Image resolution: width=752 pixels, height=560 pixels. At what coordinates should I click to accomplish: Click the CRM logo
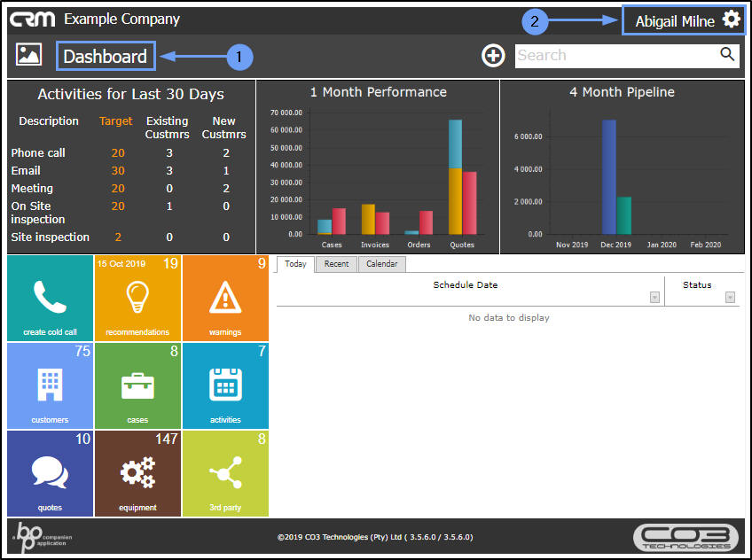tap(33, 19)
